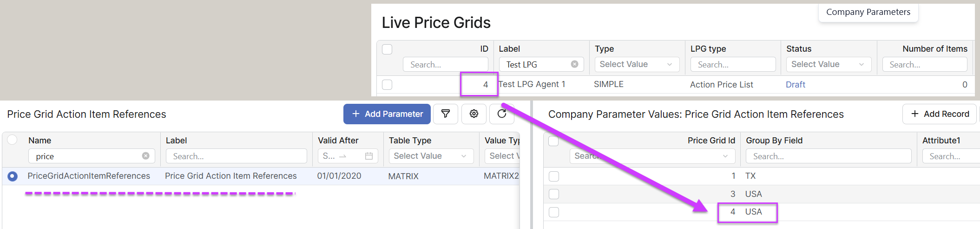
Task: Open the Company Parameters tab
Action: 868,12
